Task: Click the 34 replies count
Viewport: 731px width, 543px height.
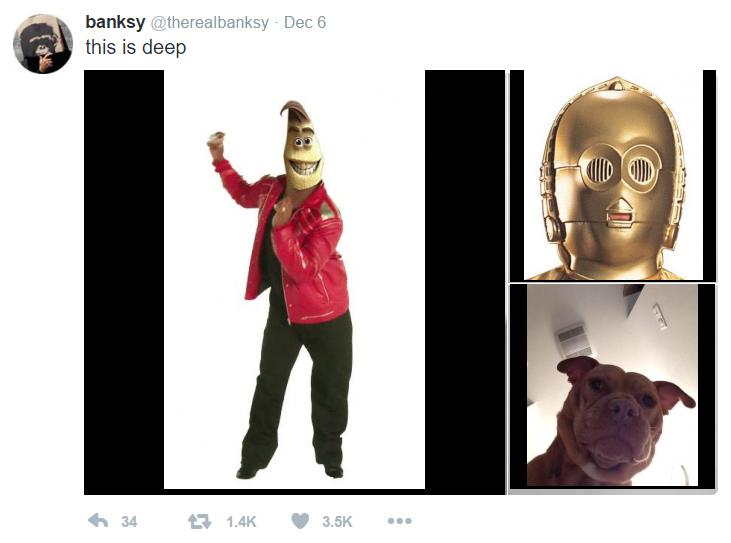Action: (129, 522)
